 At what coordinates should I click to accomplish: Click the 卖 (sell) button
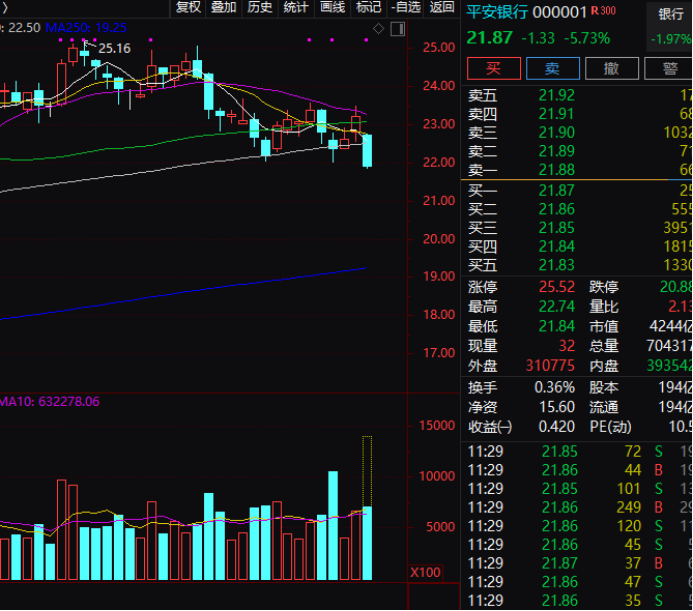pos(552,68)
